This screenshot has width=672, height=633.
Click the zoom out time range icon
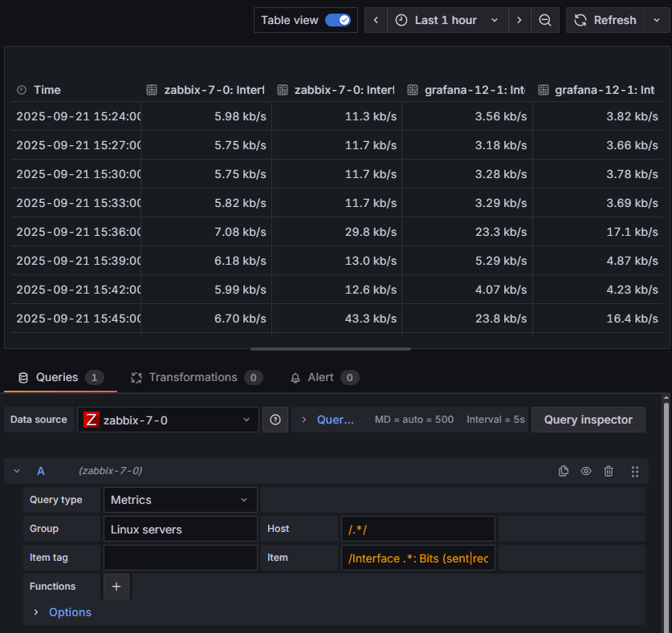point(545,20)
